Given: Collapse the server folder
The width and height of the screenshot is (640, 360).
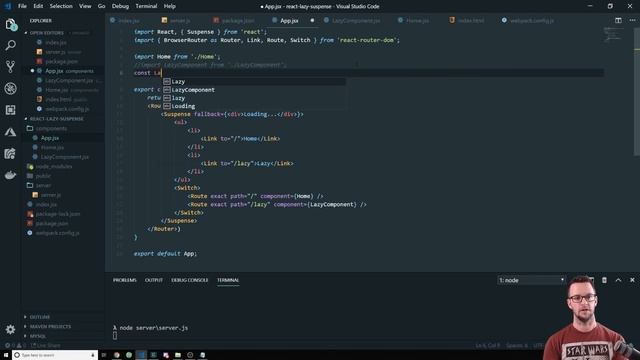Looking at the screenshot, I should (x=43, y=185).
